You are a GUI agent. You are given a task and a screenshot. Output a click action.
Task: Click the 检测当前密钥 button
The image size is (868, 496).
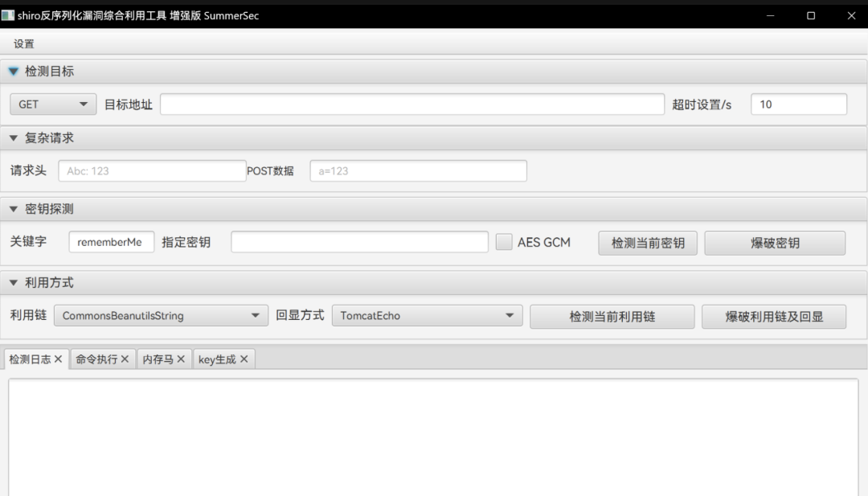click(x=647, y=243)
